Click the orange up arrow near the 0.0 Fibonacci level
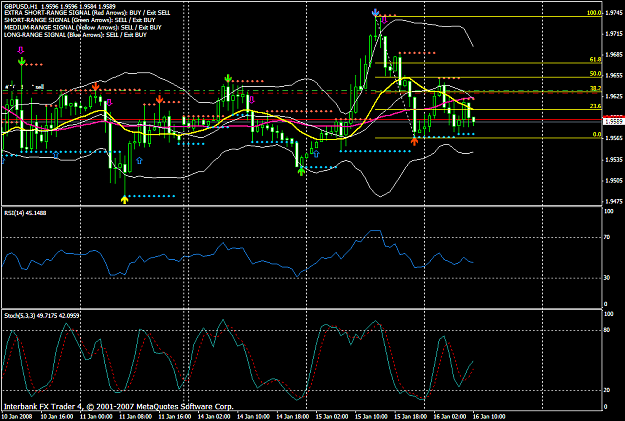 click(x=415, y=141)
